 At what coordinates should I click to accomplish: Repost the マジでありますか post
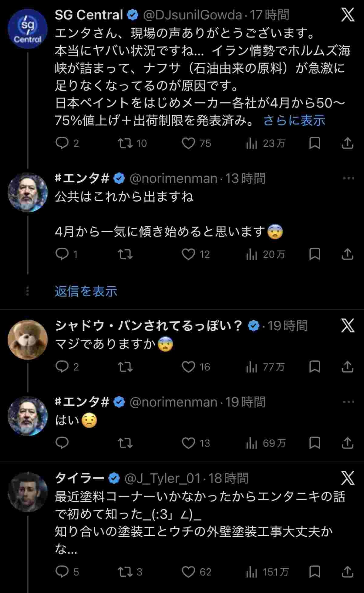[125, 367]
